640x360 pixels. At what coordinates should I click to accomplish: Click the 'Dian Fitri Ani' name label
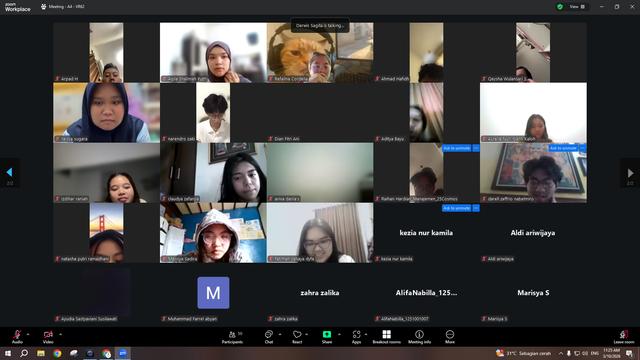click(287, 139)
